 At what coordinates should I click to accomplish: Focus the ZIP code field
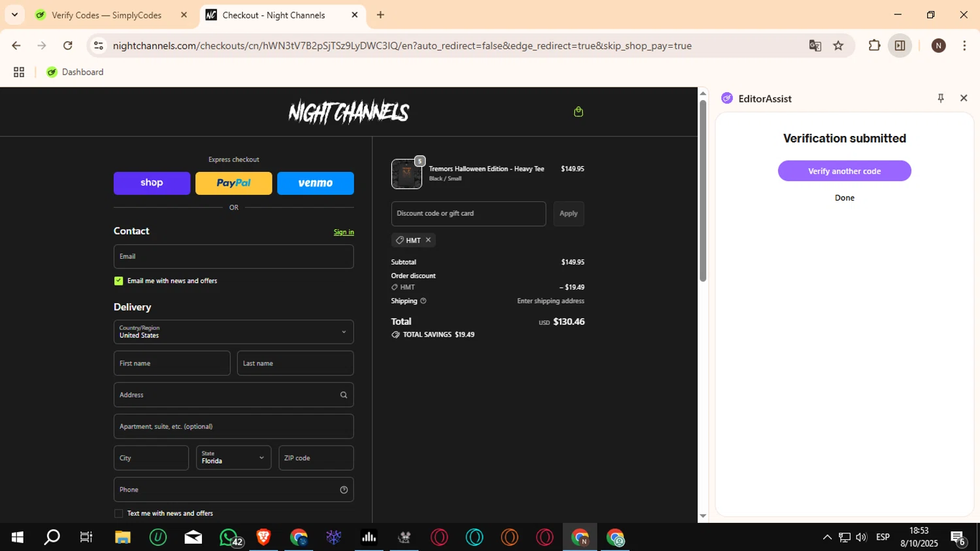coord(316,458)
